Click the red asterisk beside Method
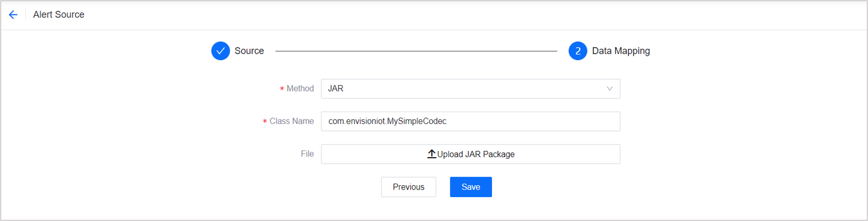 (x=282, y=89)
